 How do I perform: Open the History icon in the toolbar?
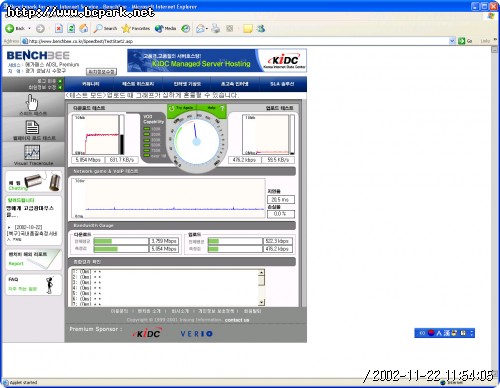186,29
